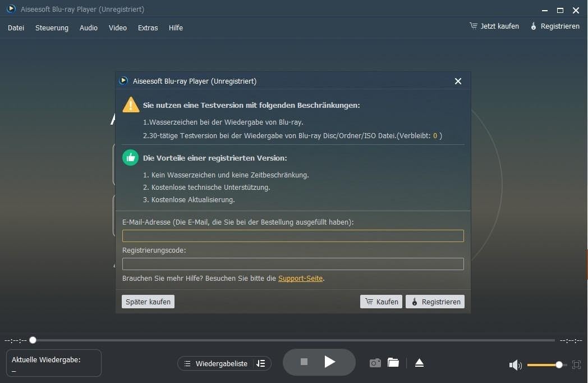Toggle fullscreen mode icon
The image size is (588, 383).
pos(576,364)
